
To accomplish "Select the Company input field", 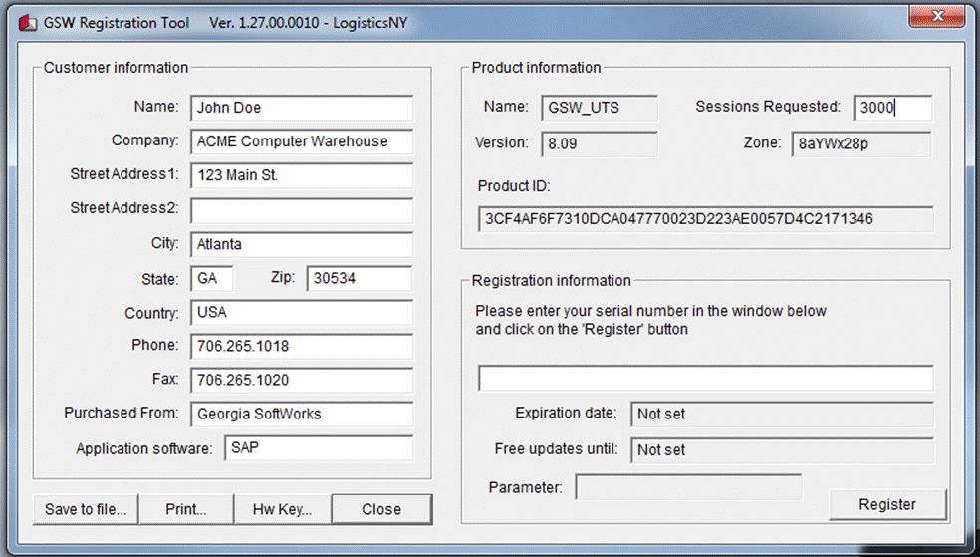I will coord(302,141).
